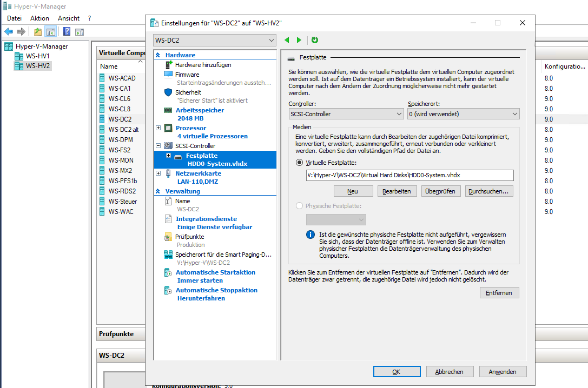The height and width of the screenshot is (388, 588).
Task: Confirm settings with the OK button
Action: pyautogui.click(x=397, y=372)
